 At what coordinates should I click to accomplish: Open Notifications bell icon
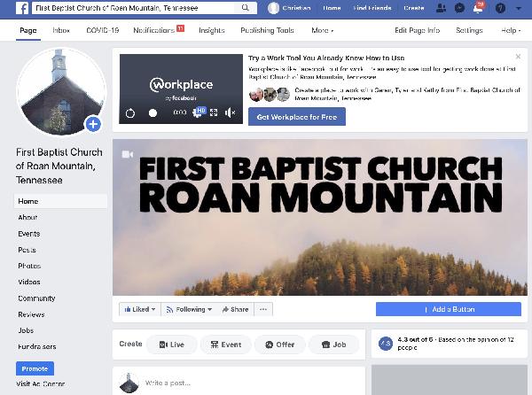[478, 7]
